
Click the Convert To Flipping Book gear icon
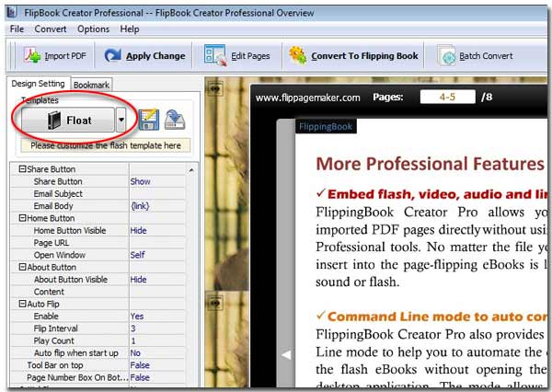point(298,55)
